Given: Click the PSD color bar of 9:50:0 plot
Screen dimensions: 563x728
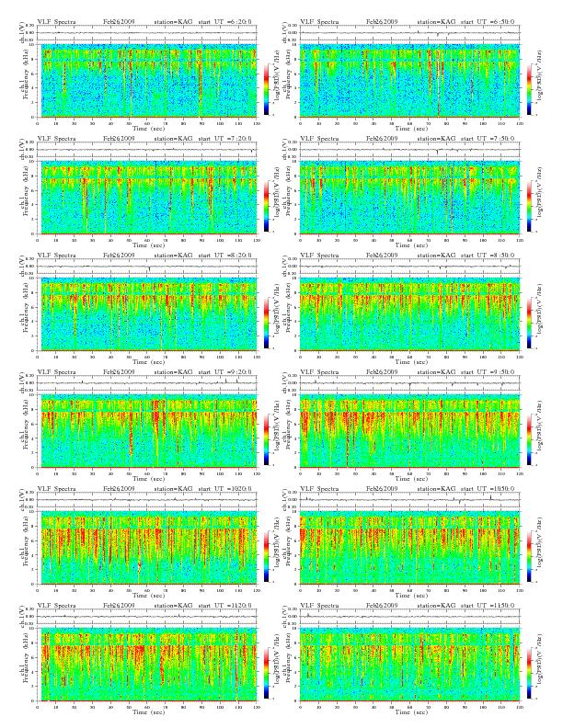Looking at the screenshot, I should [x=530, y=439].
